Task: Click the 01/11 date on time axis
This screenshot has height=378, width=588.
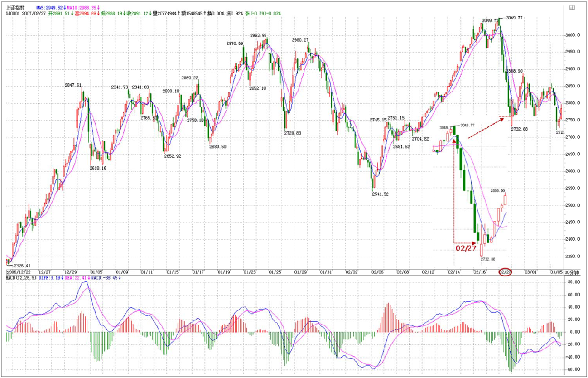Action: 147,272
